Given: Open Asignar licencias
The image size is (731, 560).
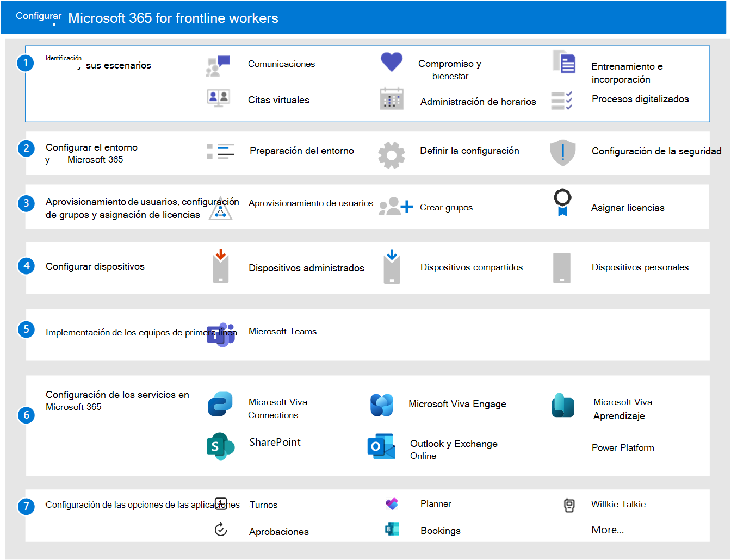Looking at the screenshot, I should point(628,208).
